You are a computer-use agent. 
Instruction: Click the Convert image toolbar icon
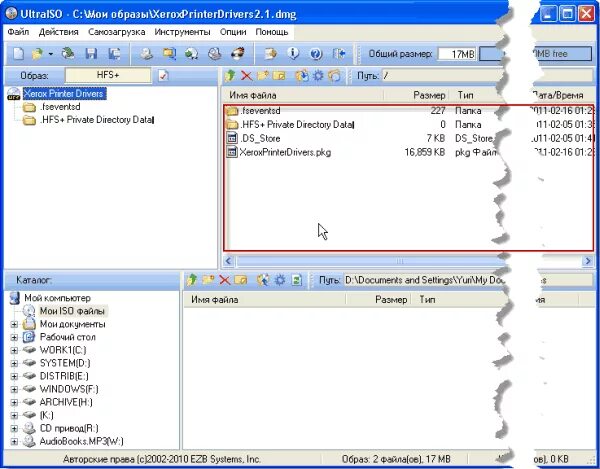click(169, 54)
